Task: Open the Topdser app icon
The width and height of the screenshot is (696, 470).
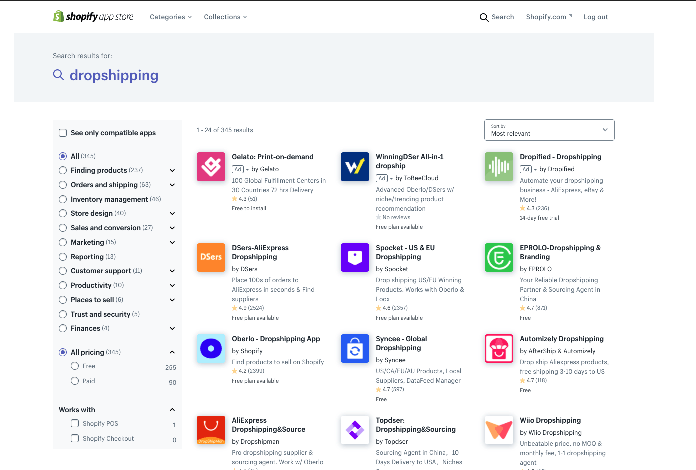Action: point(355,430)
